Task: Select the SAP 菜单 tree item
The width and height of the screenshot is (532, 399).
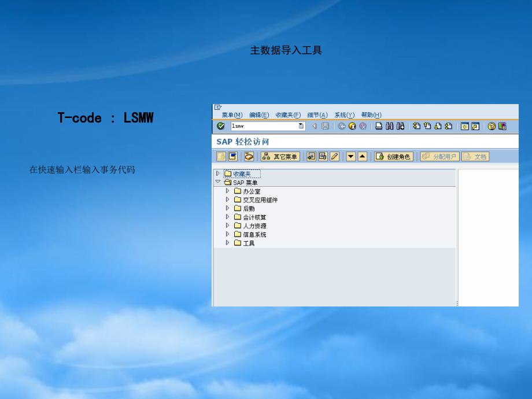Action: 241,183
